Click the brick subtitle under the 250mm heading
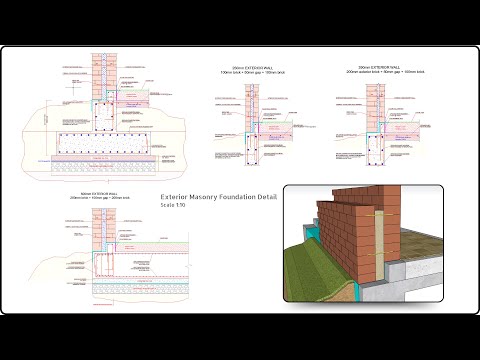The image size is (480, 360). pos(253,72)
